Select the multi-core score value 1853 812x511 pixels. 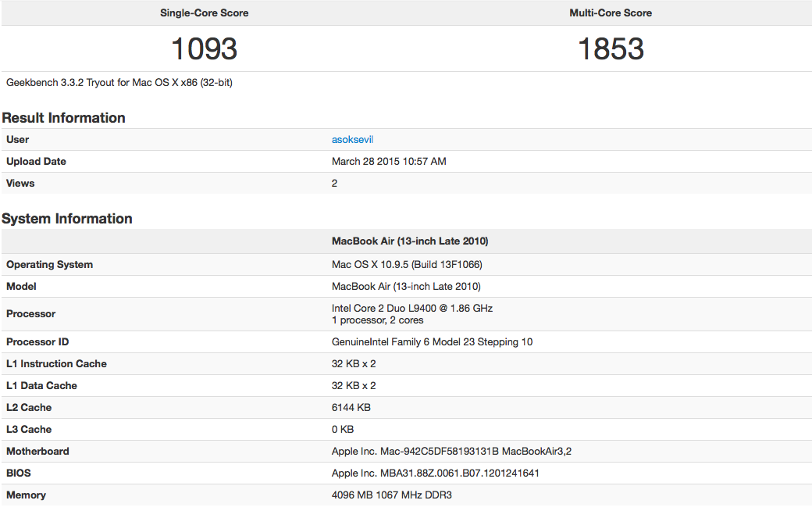611,48
